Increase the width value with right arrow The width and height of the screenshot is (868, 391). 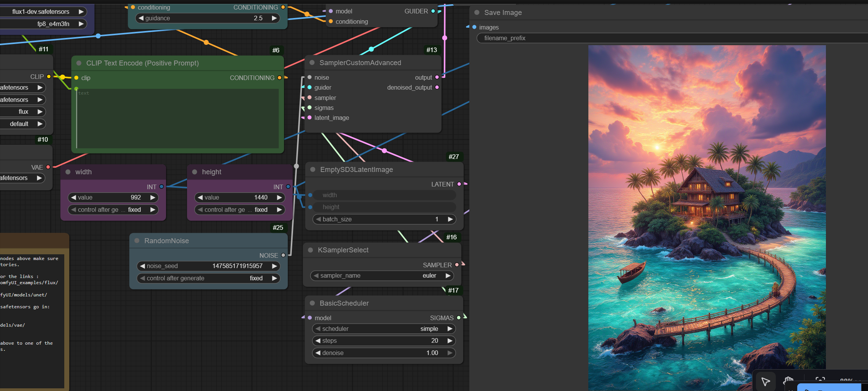(153, 198)
